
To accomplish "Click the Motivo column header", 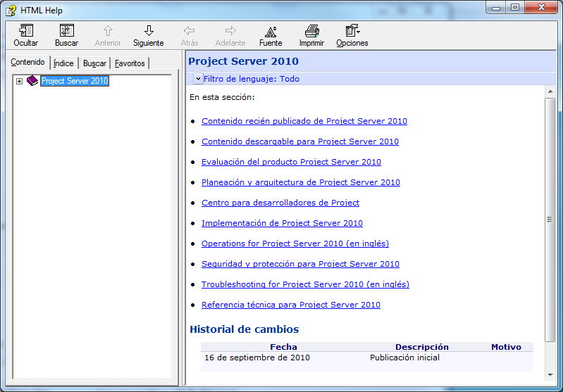I will coord(506,347).
